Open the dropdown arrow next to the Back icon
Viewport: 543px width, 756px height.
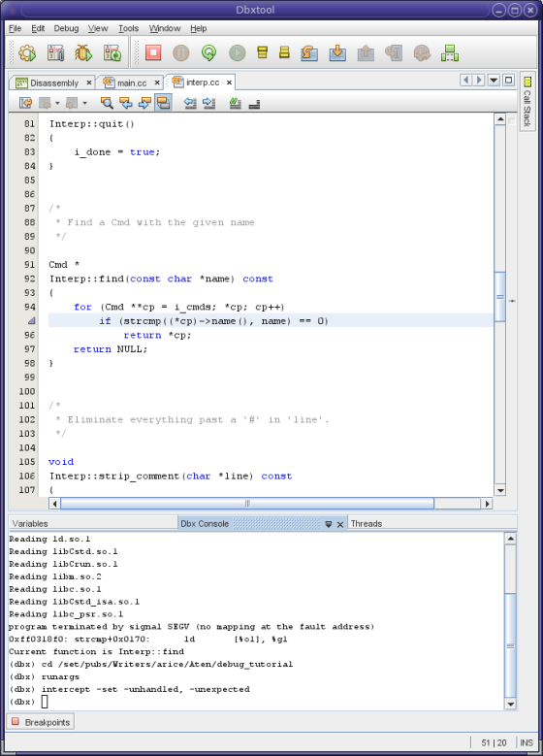coord(57,103)
